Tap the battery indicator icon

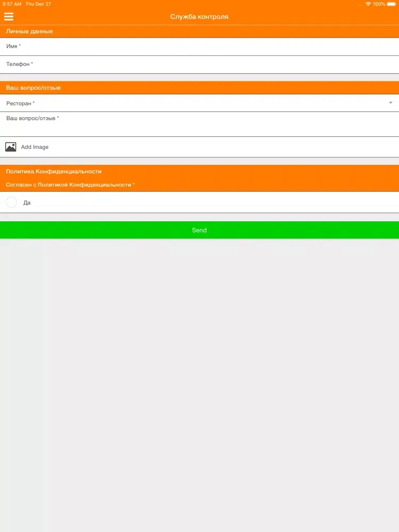pos(392,4)
